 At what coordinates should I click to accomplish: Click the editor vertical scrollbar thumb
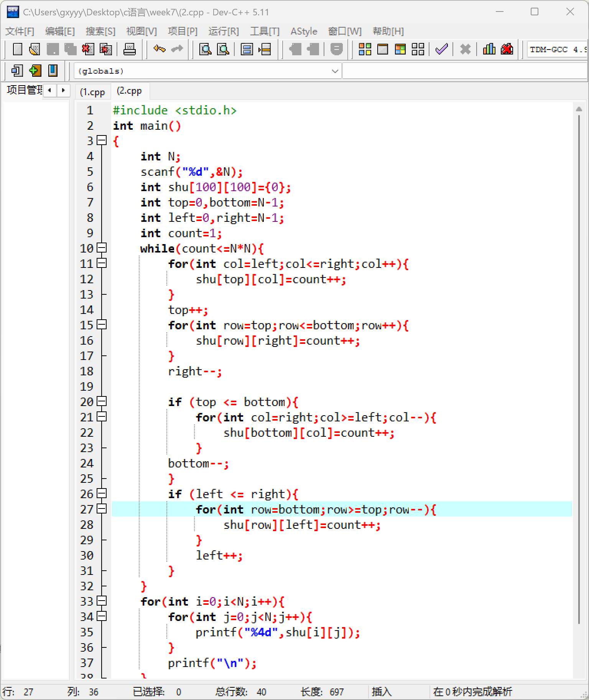(x=579, y=368)
